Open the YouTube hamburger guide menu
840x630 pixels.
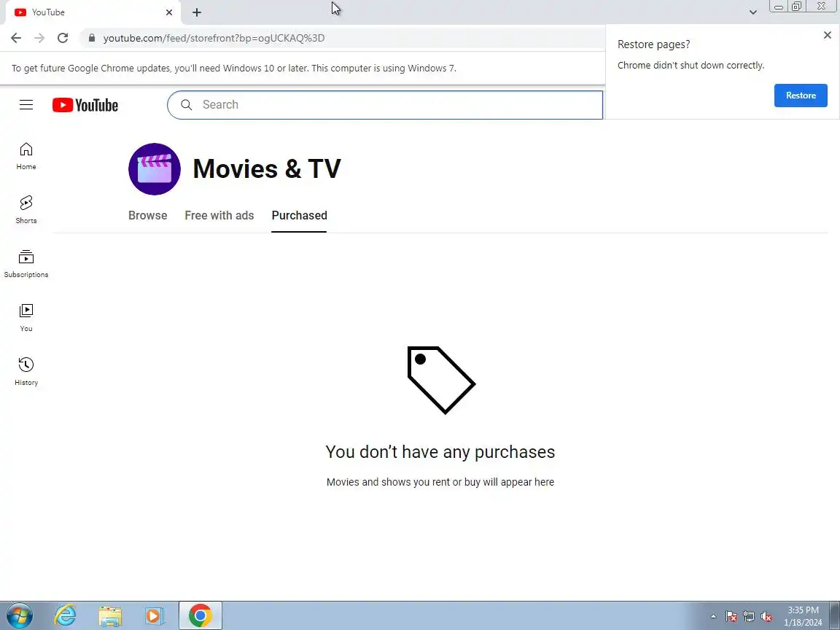(x=26, y=104)
